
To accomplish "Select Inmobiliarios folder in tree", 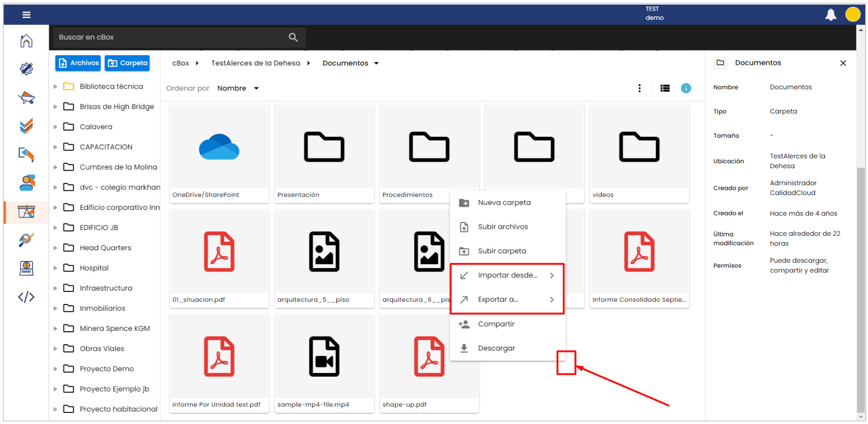I will point(94,308).
